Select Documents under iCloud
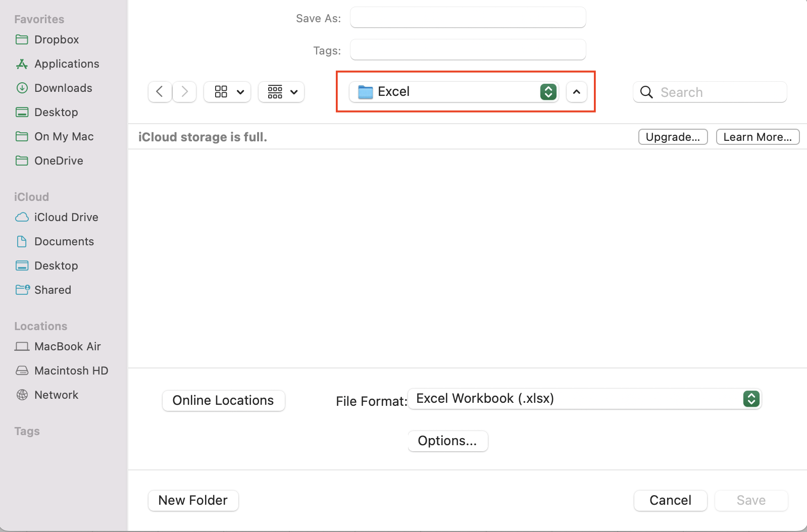Image resolution: width=807 pixels, height=532 pixels. pyautogui.click(x=55, y=241)
